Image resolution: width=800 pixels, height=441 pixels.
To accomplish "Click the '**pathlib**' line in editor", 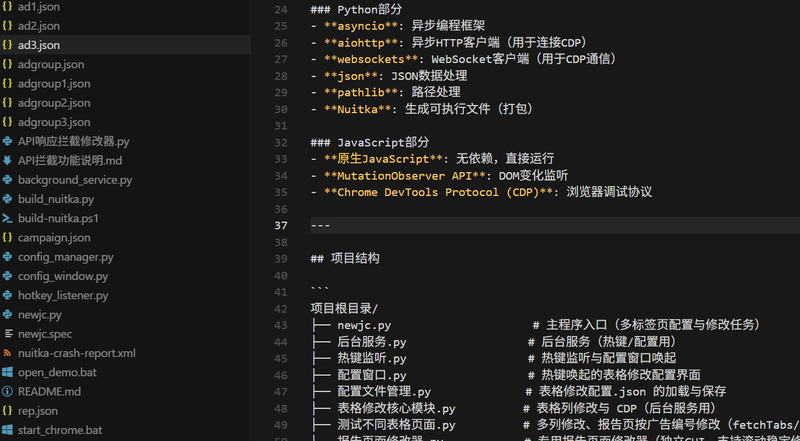I will point(385,92).
